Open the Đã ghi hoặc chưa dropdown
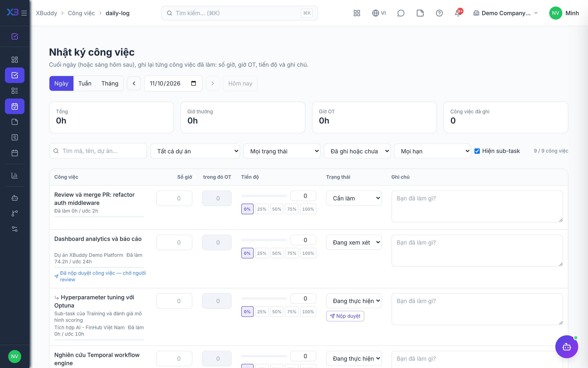588x368 pixels. [357, 151]
